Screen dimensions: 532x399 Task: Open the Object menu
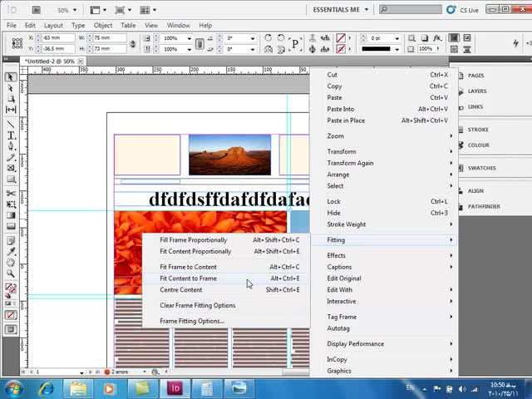click(103, 25)
